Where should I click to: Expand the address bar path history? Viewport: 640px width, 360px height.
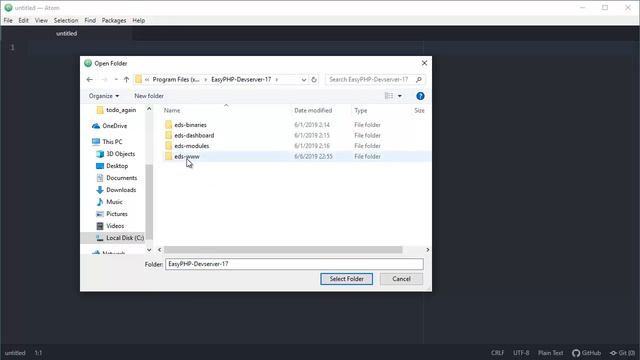(x=304, y=80)
